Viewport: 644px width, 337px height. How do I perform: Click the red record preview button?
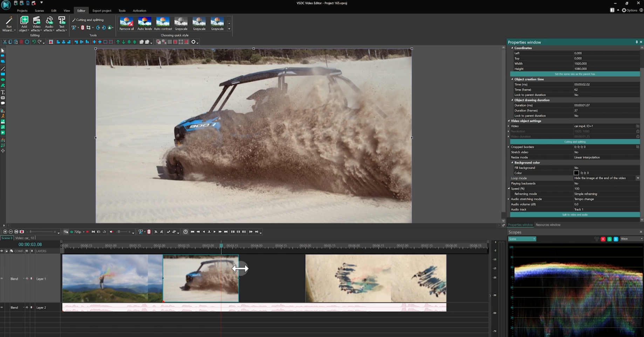(x=88, y=232)
